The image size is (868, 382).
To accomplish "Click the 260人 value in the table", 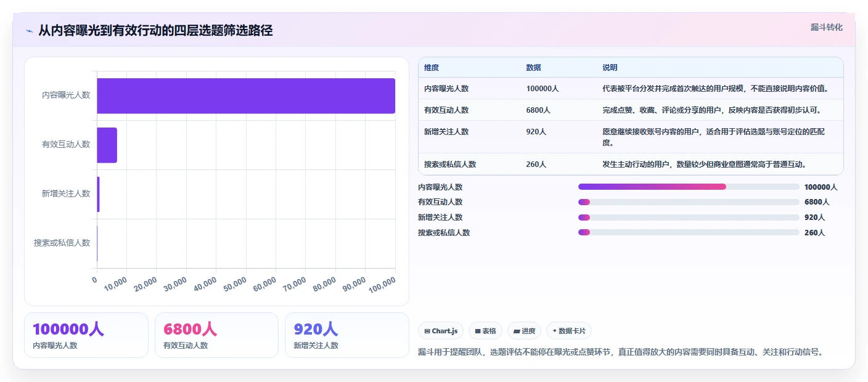I will pyautogui.click(x=536, y=165).
